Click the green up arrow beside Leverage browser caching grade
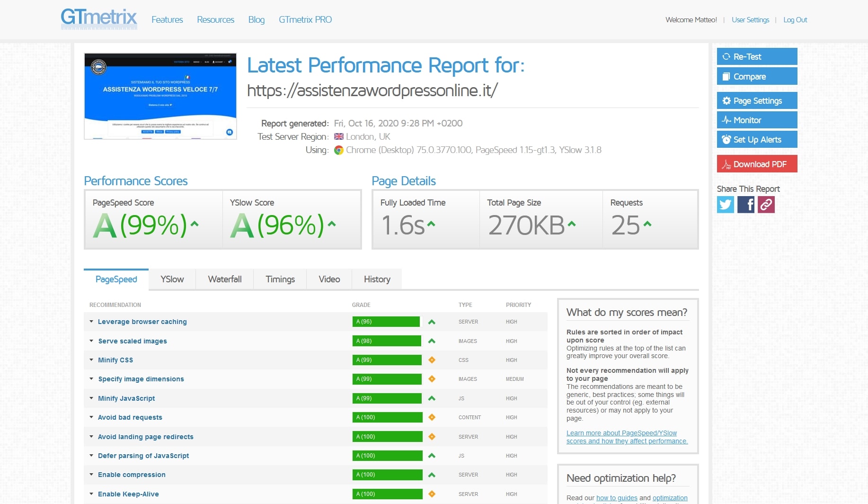This screenshot has width=868, height=504. click(432, 322)
